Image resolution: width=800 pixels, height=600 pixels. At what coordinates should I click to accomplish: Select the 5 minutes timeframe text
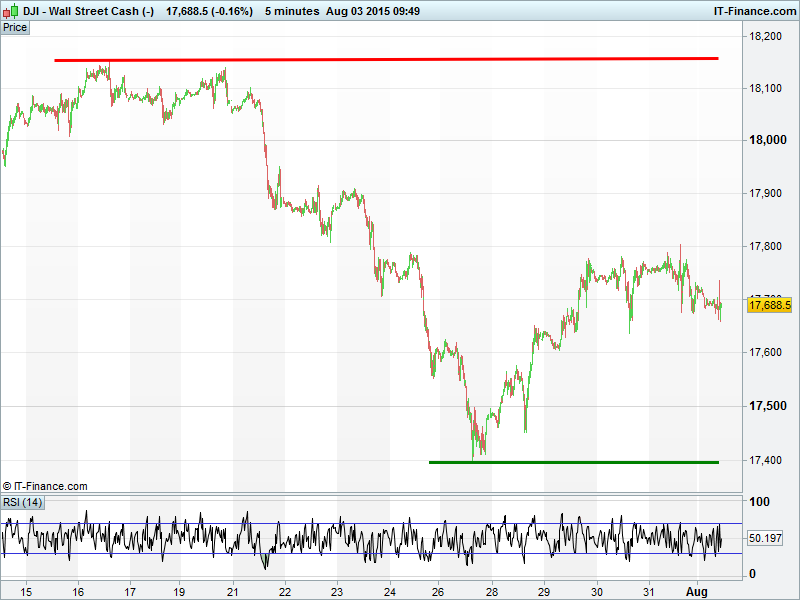click(292, 11)
